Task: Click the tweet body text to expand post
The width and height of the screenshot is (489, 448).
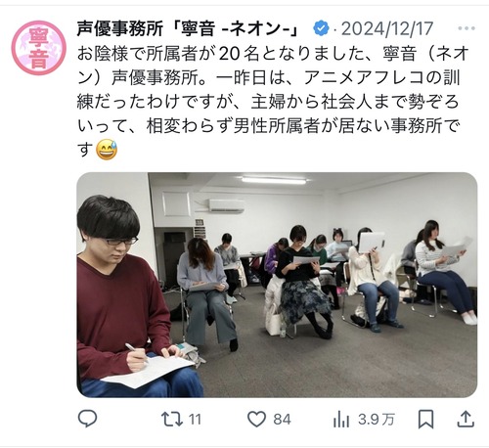Action: coord(273,102)
